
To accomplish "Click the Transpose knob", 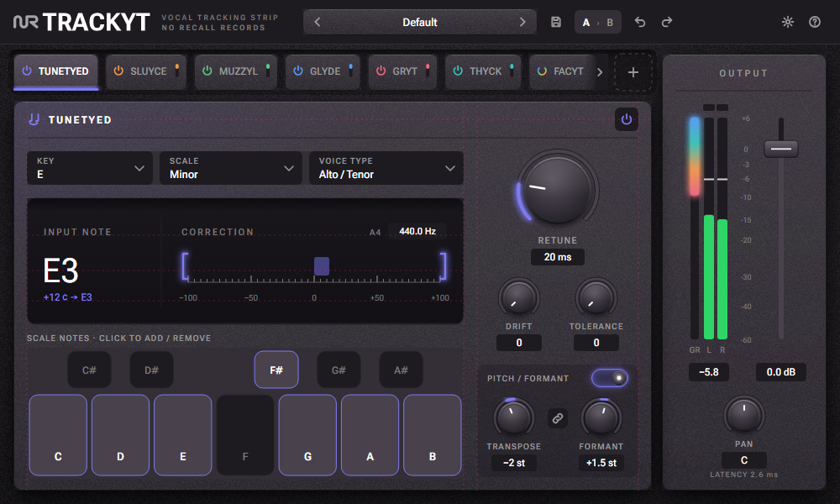I will click(513, 417).
